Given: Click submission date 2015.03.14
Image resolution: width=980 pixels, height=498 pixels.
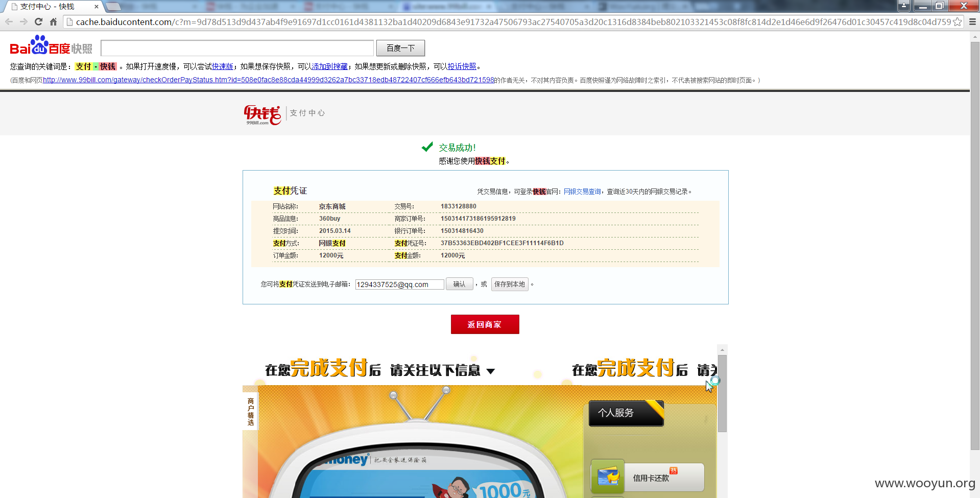Looking at the screenshot, I should pos(334,231).
